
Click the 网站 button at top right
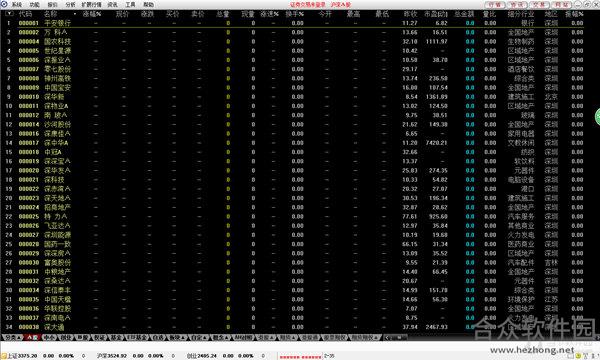pyautogui.click(x=562, y=5)
